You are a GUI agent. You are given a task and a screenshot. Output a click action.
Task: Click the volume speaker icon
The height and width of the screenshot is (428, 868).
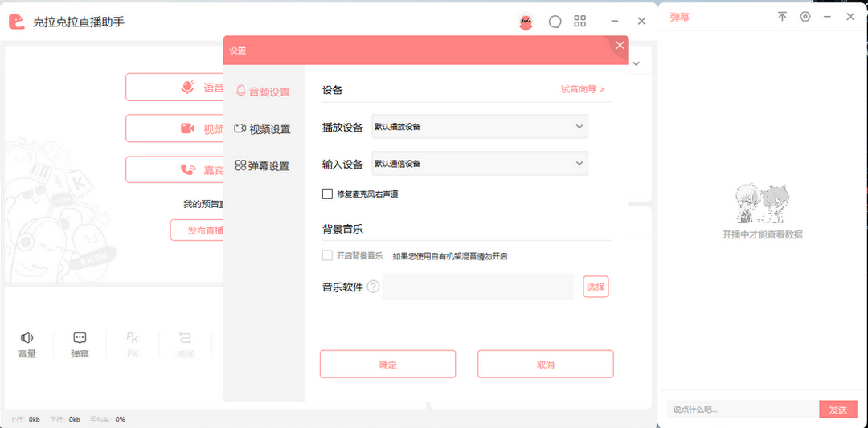click(x=27, y=338)
